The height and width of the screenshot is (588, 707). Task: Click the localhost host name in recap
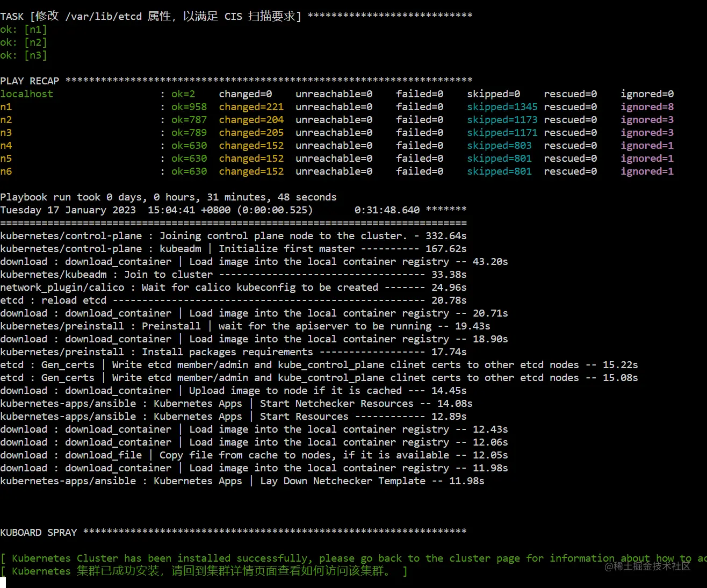(x=27, y=94)
